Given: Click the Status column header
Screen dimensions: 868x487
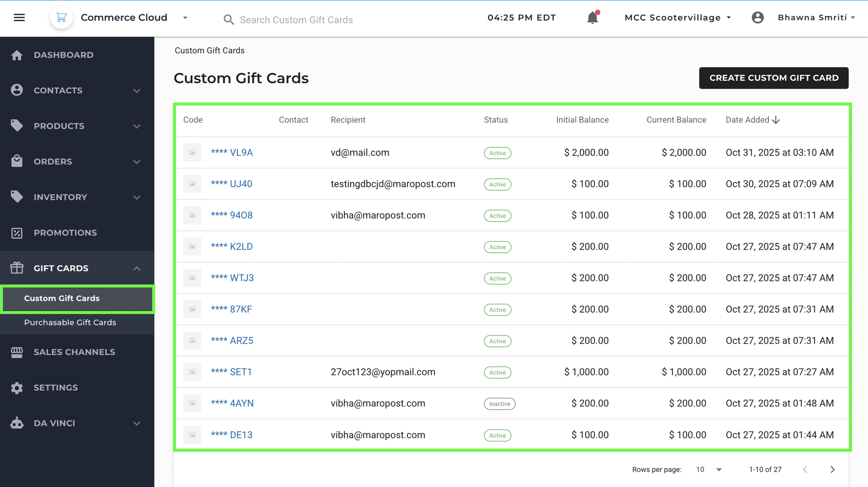Looking at the screenshot, I should (496, 120).
